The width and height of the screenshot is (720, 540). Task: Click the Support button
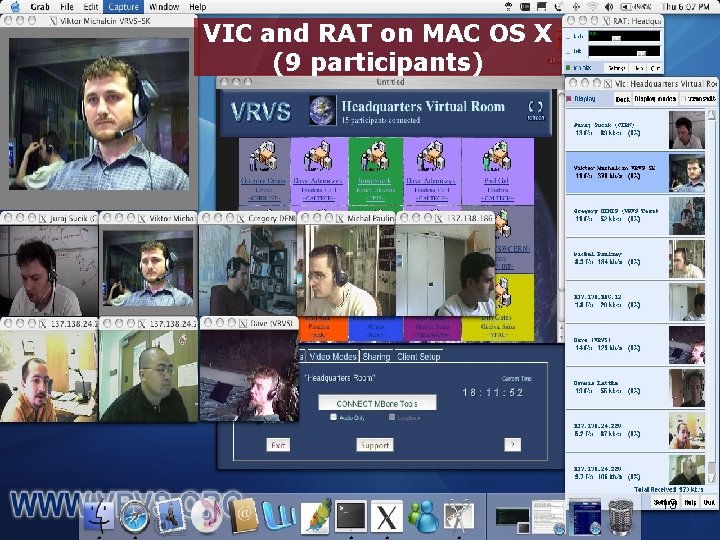point(375,445)
